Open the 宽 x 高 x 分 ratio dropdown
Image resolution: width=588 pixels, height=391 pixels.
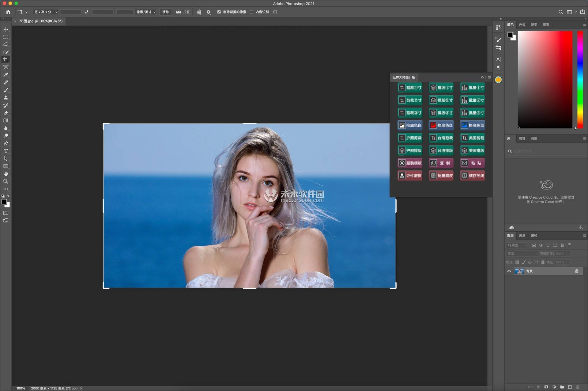[46, 12]
